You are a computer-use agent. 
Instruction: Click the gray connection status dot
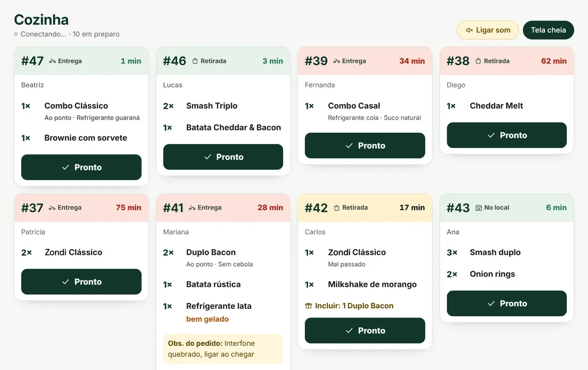(x=16, y=34)
